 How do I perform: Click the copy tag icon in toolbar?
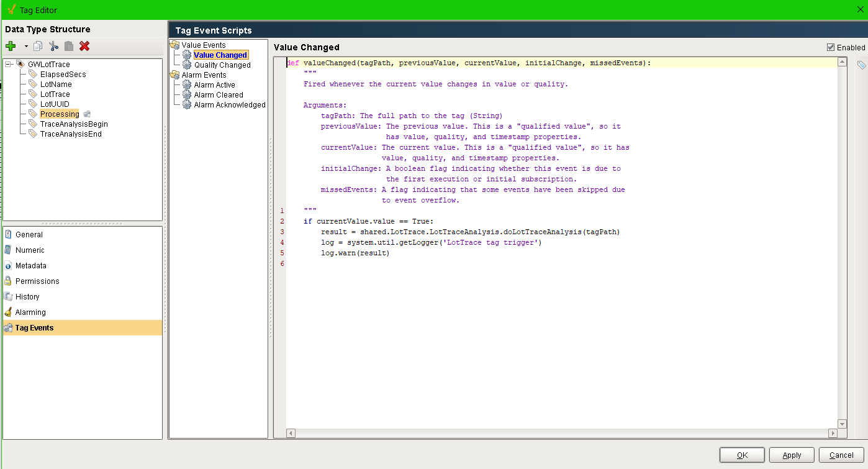38,46
